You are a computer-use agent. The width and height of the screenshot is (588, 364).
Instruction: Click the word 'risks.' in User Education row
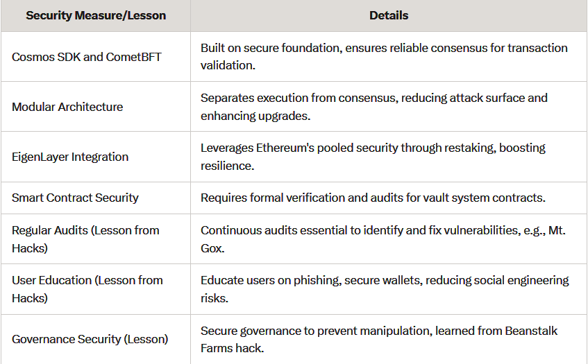pyautogui.click(x=214, y=298)
